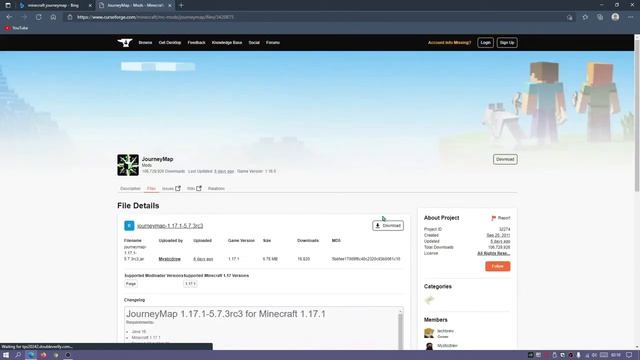Open Windows taskbar search
The height and width of the screenshot is (360, 640).
pyautogui.click(x=18, y=355)
